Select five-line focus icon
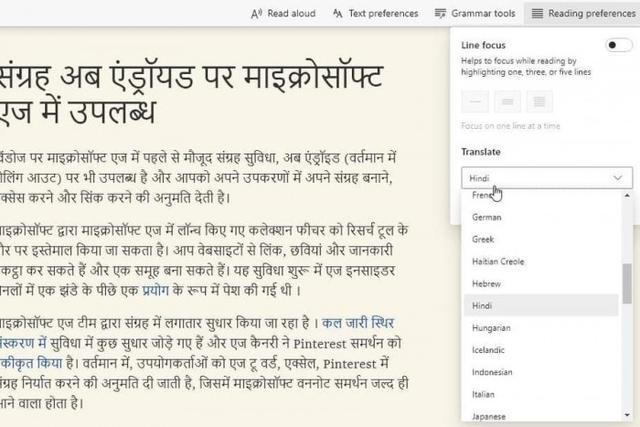640x427 pixels. pyautogui.click(x=540, y=101)
